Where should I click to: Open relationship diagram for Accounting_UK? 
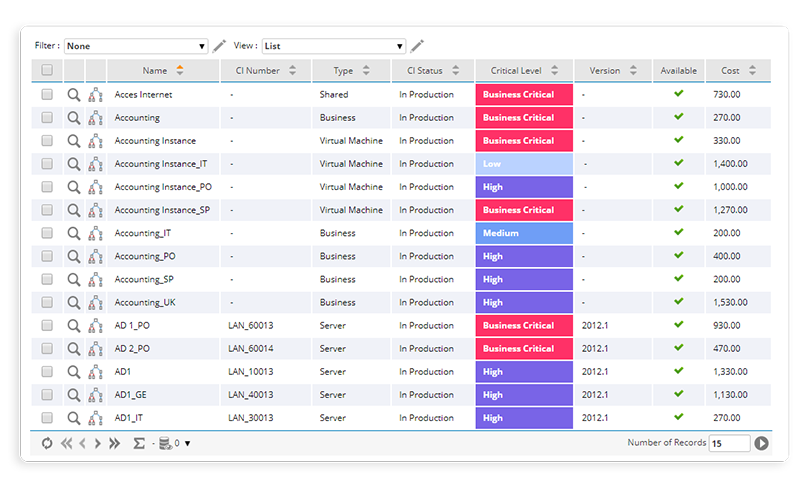95,303
